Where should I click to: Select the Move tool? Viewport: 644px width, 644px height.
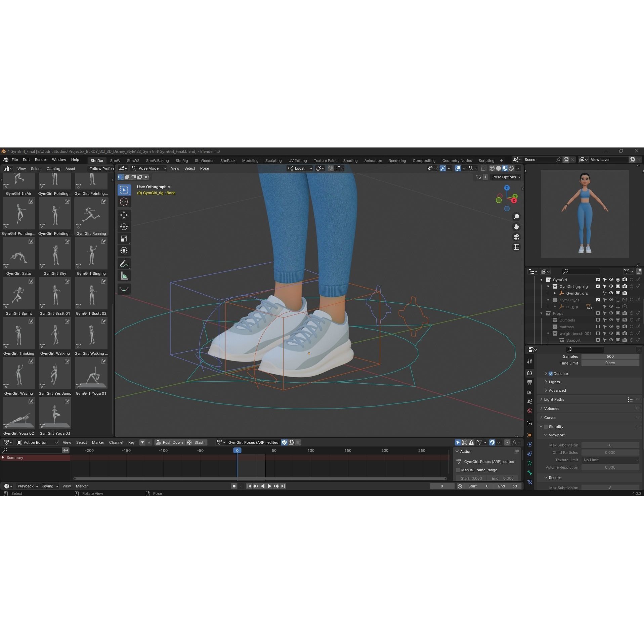pyautogui.click(x=124, y=215)
